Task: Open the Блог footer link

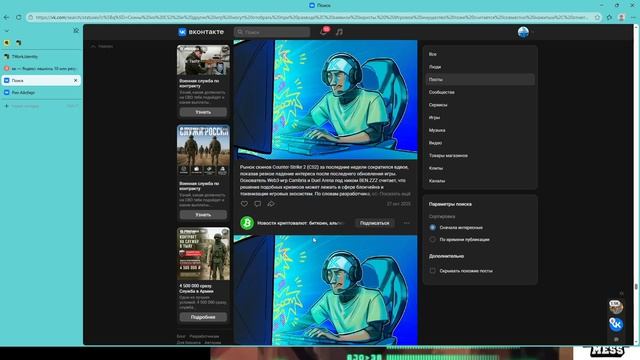Action: click(181, 336)
